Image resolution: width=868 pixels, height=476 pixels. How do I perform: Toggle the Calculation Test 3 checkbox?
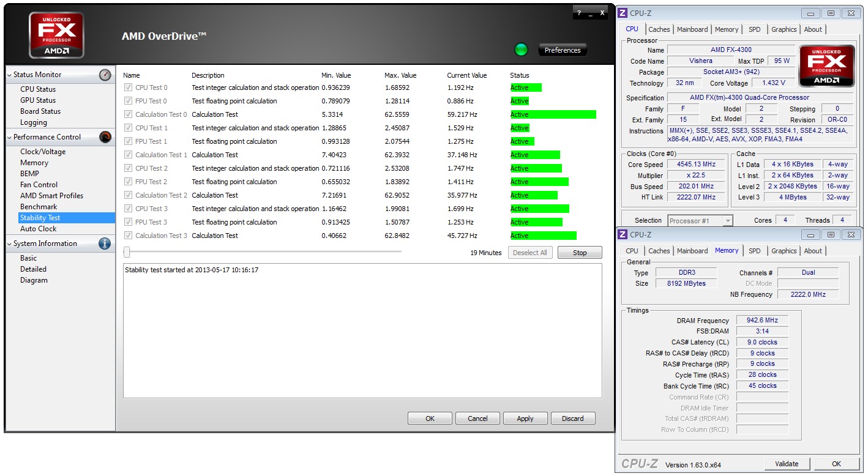coord(128,236)
